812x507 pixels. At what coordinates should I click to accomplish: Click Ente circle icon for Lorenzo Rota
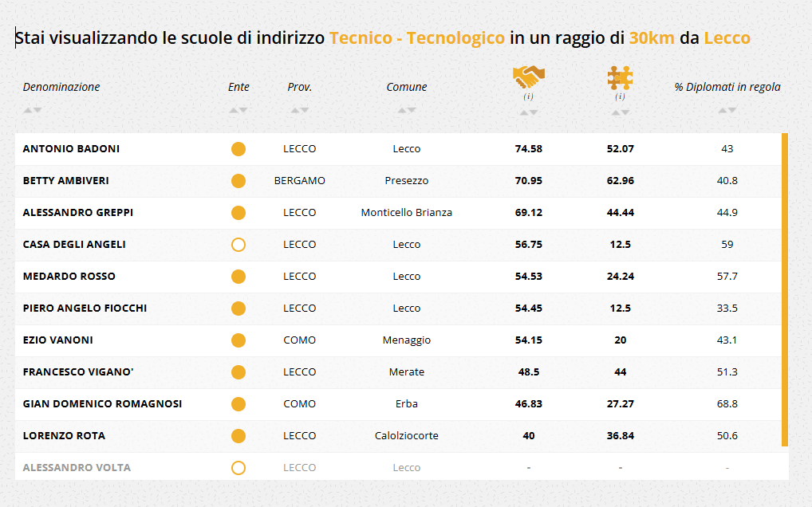238,436
